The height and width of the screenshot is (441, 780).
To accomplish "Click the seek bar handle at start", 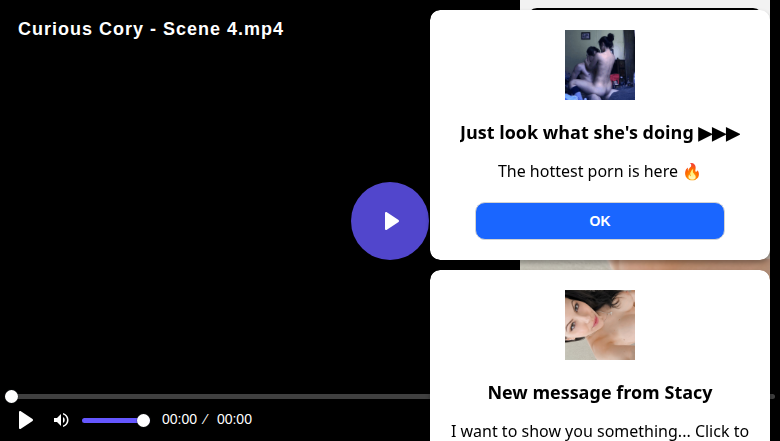I will pos(11,397).
